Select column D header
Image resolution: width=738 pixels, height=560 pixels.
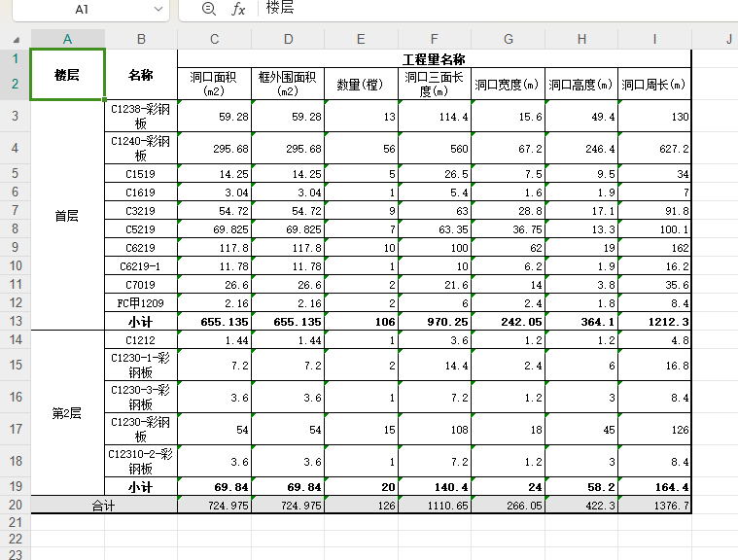coord(288,39)
